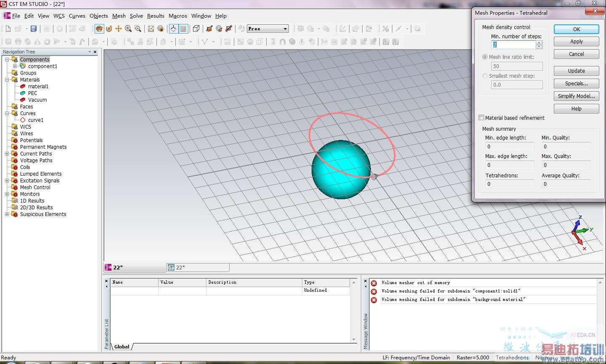
Task: Toggle the working plane grid icon
Action: pos(183,29)
